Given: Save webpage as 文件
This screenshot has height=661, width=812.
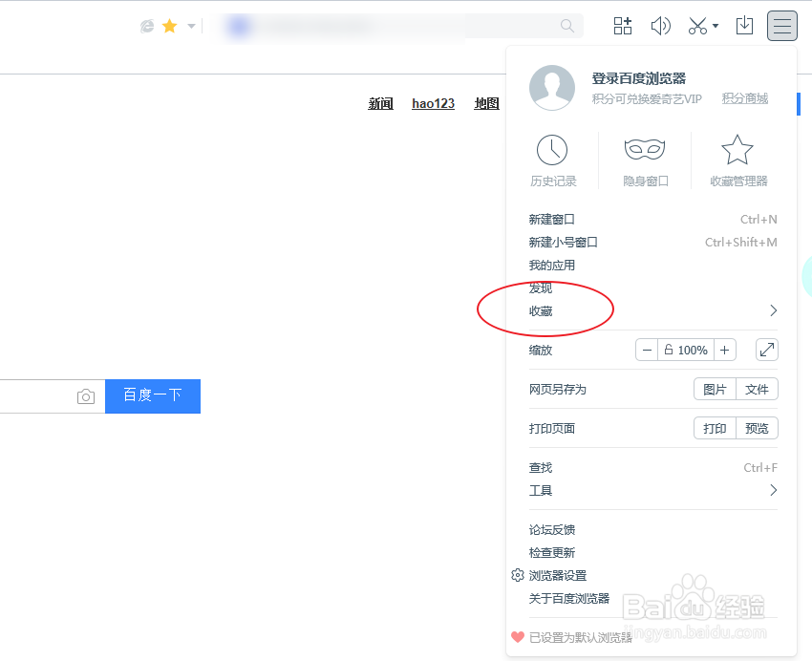Looking at the screenshot, I should pyautogui.click(x=758, y=390).
